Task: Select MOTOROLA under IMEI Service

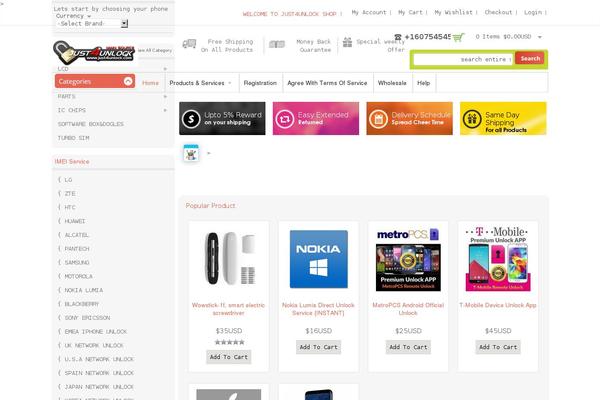Action: (78, 276)
